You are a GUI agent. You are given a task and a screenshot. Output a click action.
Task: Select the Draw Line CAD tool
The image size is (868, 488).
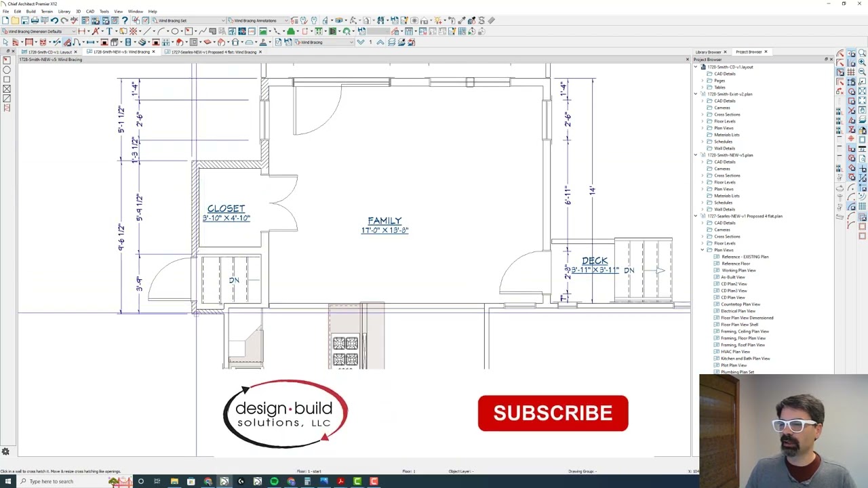[x=146, y=31]
